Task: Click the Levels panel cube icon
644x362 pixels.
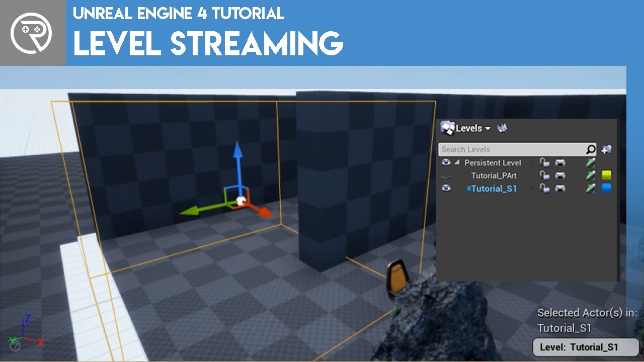Action: pos(447,128)
